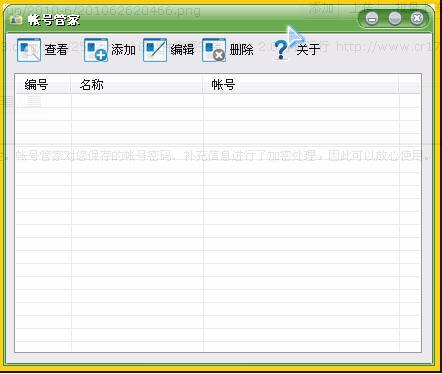Close the 帐号管家 window
Image resolution: width=442 pixels, height=374 pixels.
tap(417, 18)
